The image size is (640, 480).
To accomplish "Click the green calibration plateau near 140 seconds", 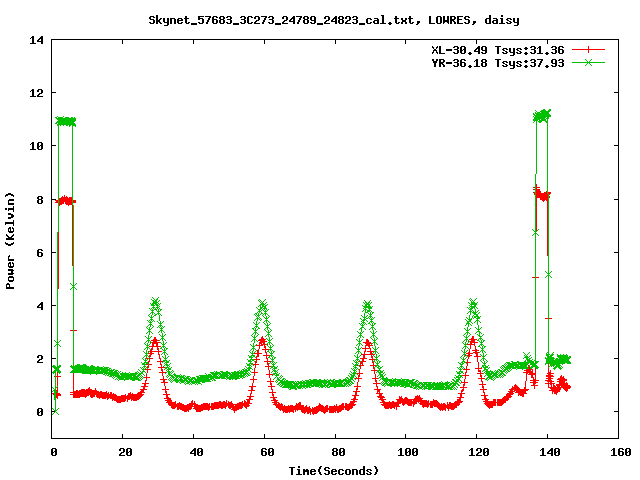I will (x=542, y=116).
